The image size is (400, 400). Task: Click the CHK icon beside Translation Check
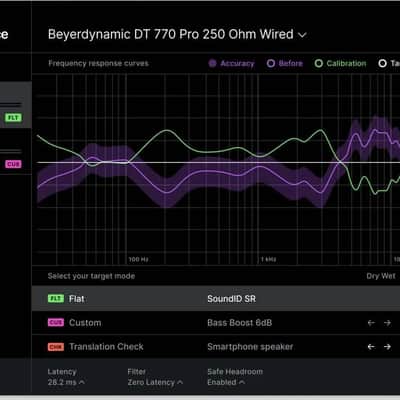pos(56,347)
